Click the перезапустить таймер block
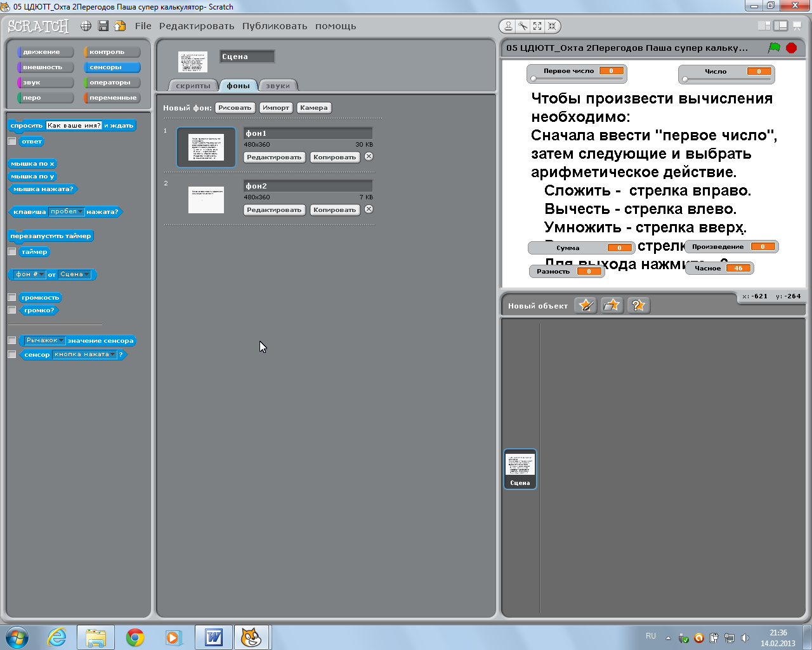812x650 pixels. (x=51, y=236)
